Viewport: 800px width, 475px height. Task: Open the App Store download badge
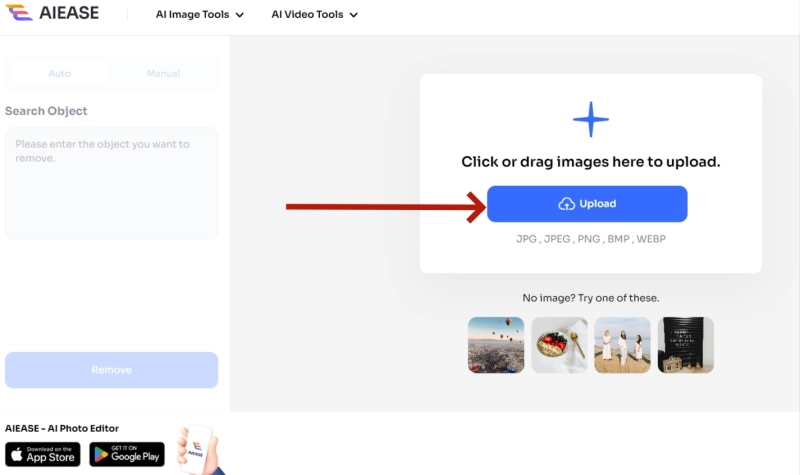pos(43,454)
